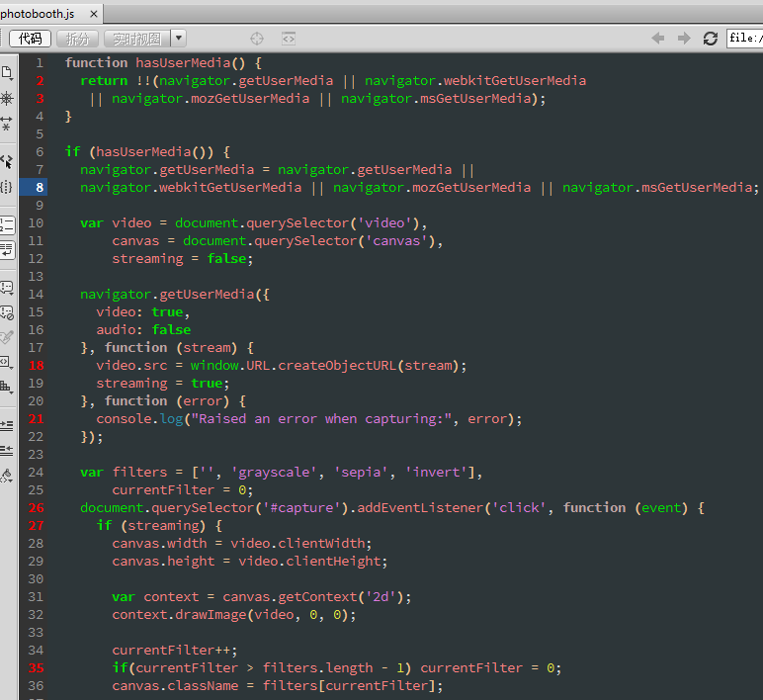Toggle line numbers in the coding toolbar

[x=7, y=224]
